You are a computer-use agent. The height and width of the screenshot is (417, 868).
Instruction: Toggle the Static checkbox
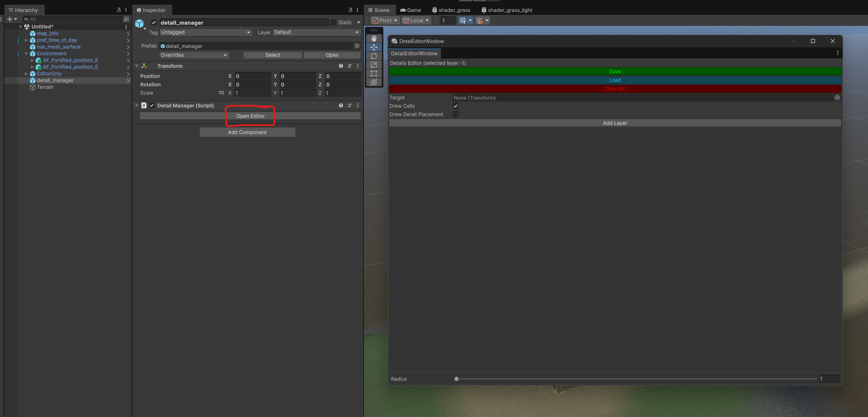[x=333, y=23]
